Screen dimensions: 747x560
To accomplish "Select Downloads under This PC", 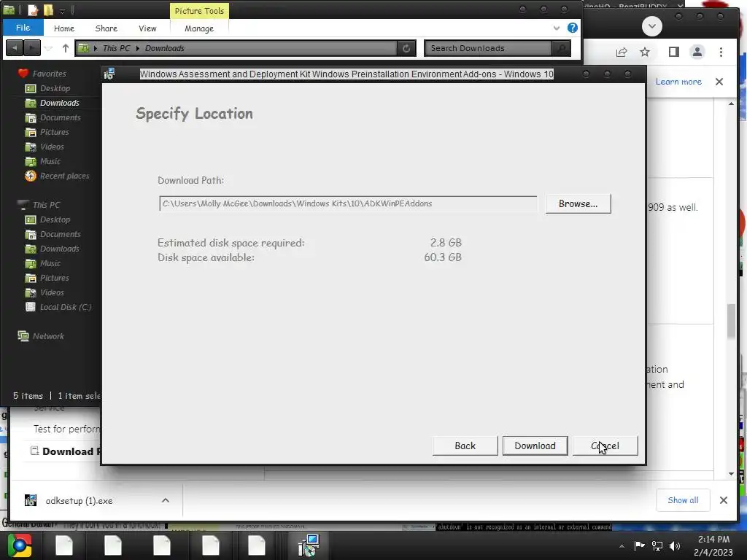I will coord(60,249).
